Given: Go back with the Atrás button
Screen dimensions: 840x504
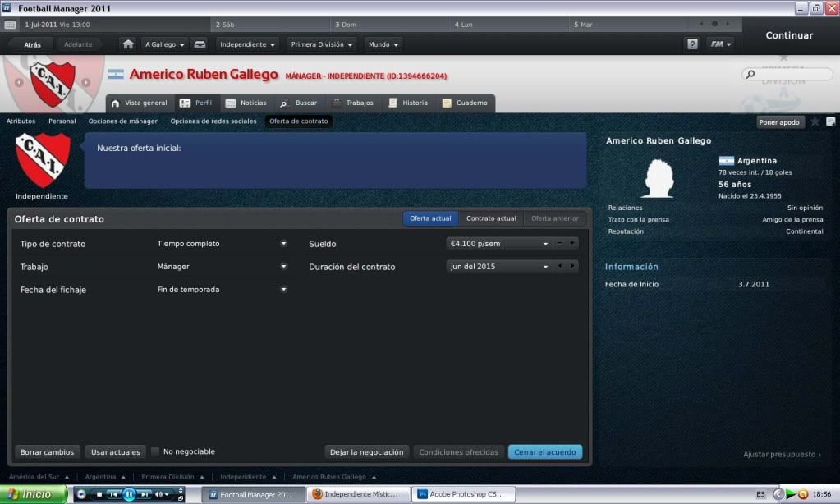Looking at the screenshot, I should (32, 44).
